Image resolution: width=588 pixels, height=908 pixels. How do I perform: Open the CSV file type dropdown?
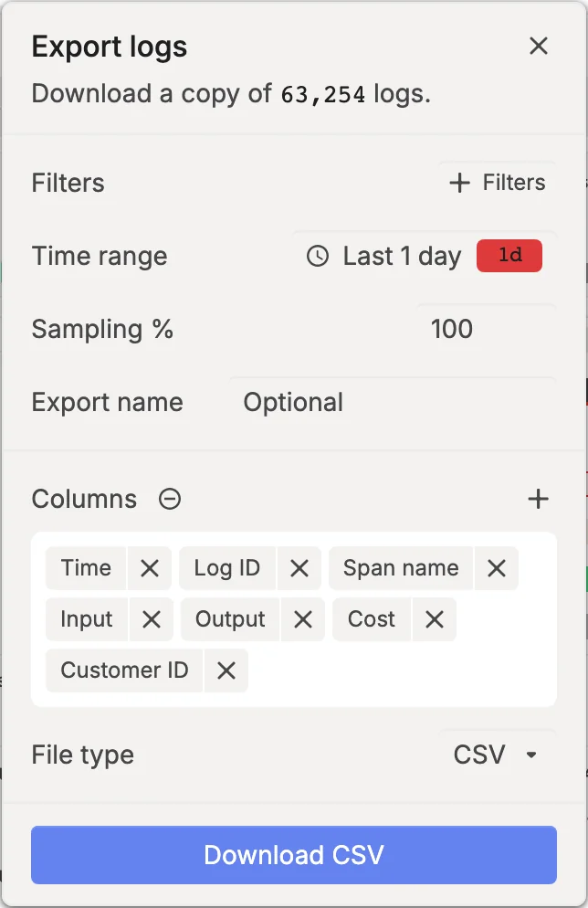[x=497, y=755]
